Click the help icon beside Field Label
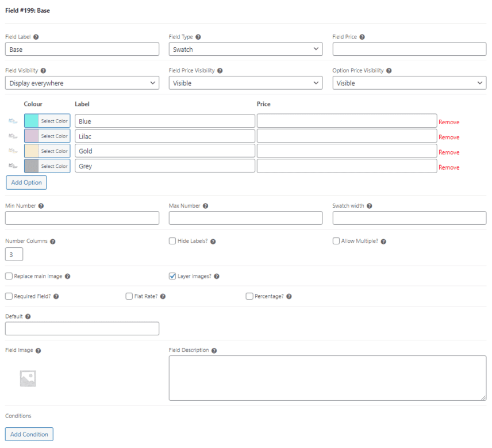492x448 pixels. point(36,36)
